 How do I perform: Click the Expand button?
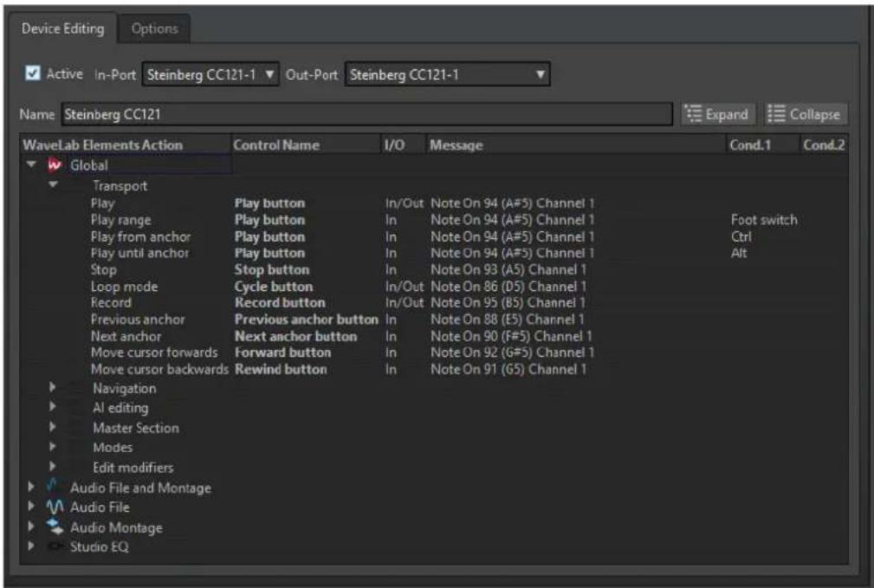(x=718, y=114)
